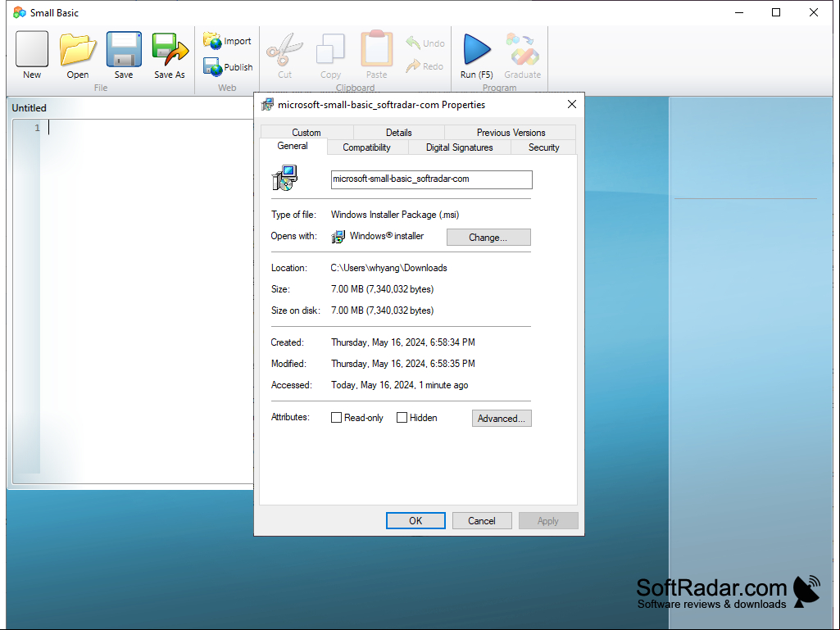Click the Modified date value ending 6:58:35 PM

403,364
